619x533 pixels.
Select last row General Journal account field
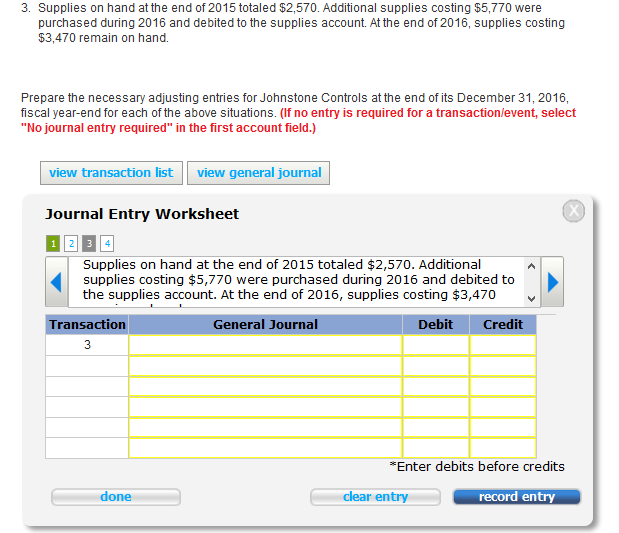[265, 448]
